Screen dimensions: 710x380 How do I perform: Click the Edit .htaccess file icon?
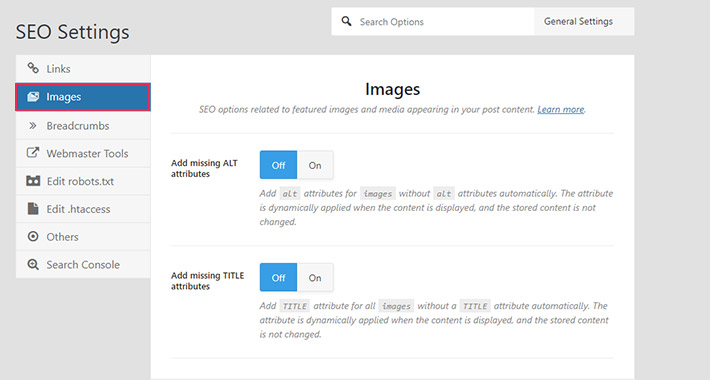click(x=33, y=208)
